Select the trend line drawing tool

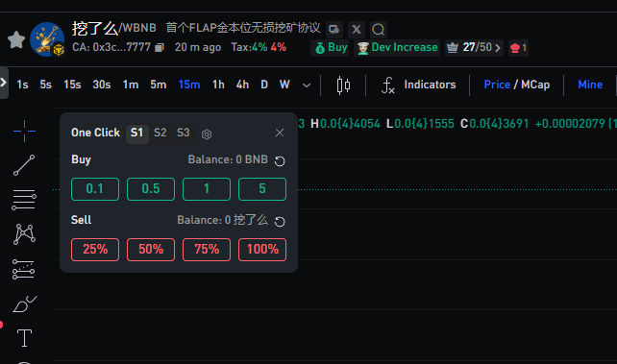24,165
